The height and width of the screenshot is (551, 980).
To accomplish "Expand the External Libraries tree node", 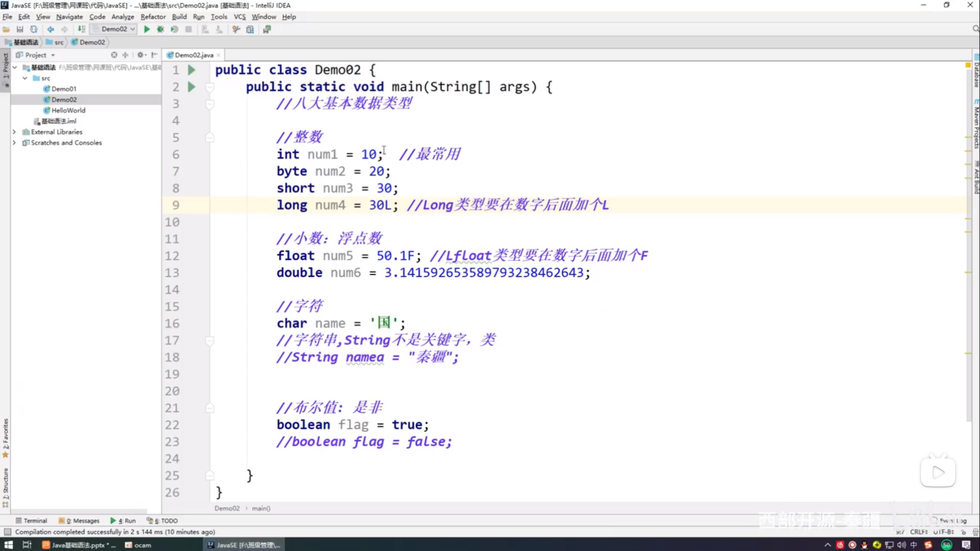I will [14, 132].
